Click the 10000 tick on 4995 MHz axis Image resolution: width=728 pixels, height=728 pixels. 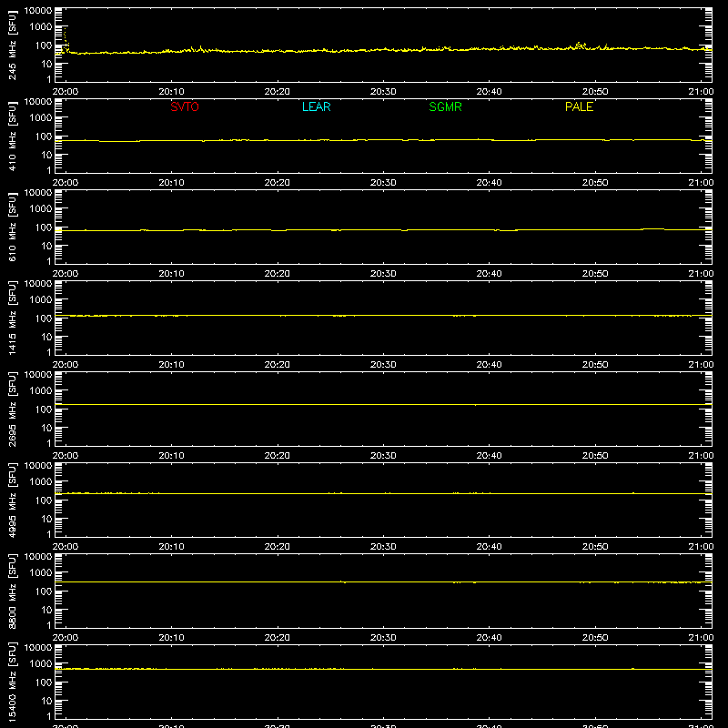click(38, 466)
